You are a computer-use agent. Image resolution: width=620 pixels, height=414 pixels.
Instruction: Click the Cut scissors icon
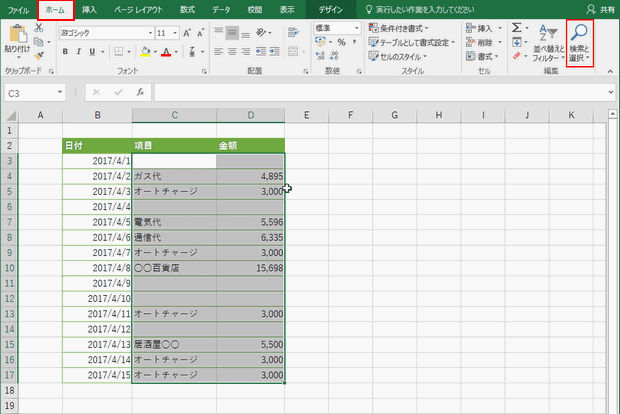pos(38,28)
